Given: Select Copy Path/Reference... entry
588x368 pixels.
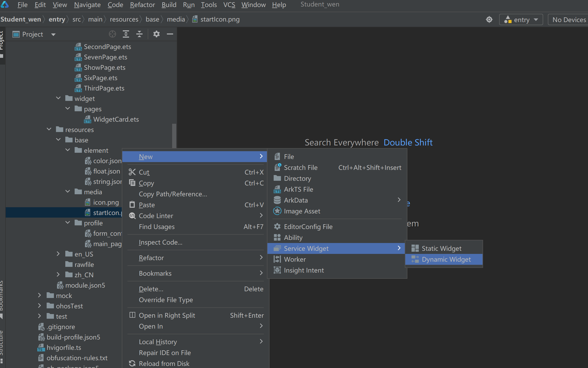Looking at the screenshot, I should pyautogui.click(x=196, y=194).
